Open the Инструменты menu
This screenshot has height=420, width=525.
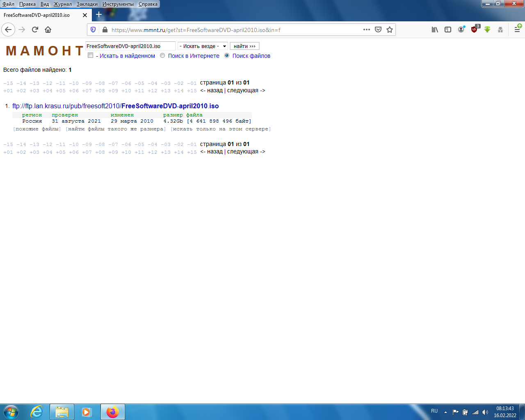[x=118, y=4]
